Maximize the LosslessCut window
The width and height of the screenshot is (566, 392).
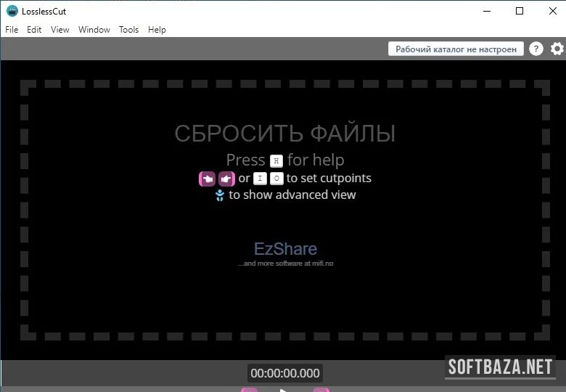coord(519,11)
